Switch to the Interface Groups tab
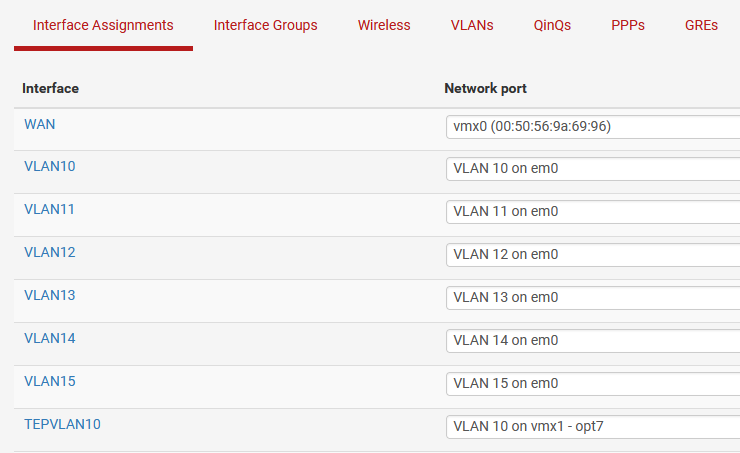740x453 pixels. [265, 25]
